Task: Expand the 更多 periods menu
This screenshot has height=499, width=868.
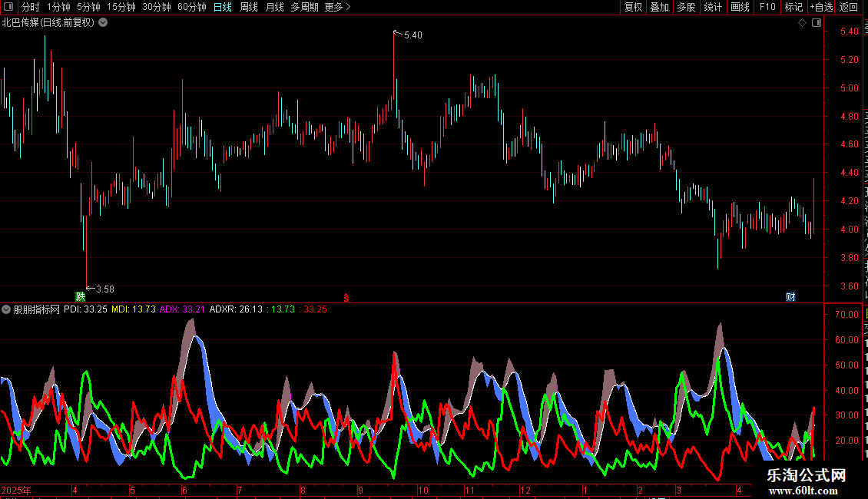Action: tap(338, 7)
